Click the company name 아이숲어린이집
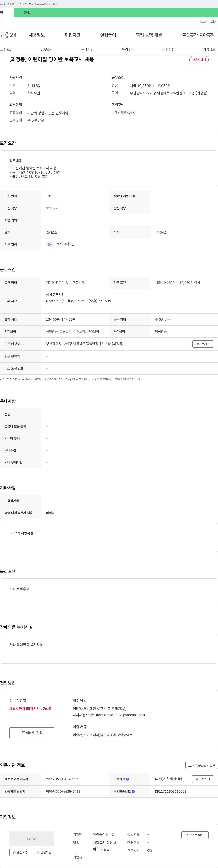Image resolution: width=218 pixels, height=868 pixels. 104,834
